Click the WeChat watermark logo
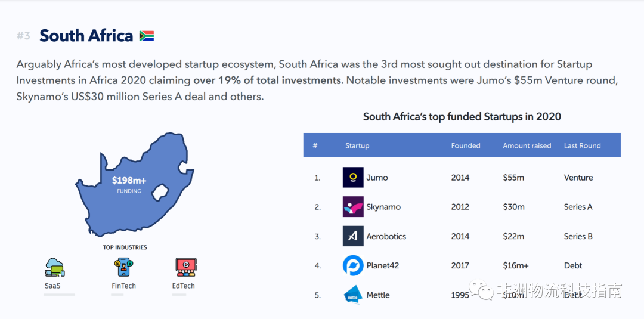This screenshot has width=644, height=319. point(481,291)
